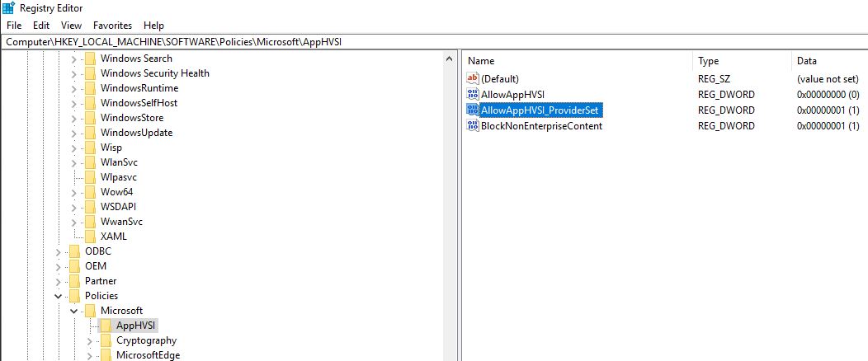Expand the WindowsStore key
The height and width of the screenshot is (361, 868).
73,119
